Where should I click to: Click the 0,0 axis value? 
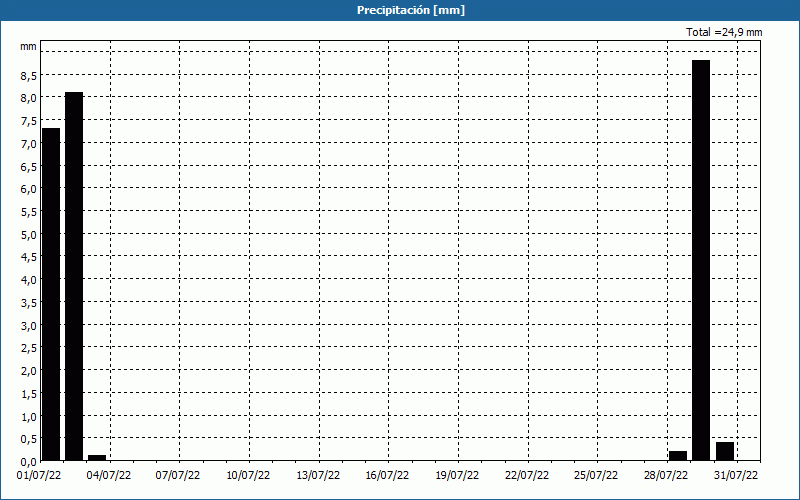(x=29, y=462)
